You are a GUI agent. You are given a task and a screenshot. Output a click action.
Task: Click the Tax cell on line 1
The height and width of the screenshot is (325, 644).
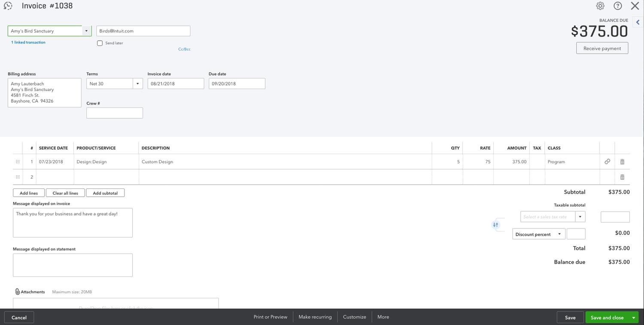click(537, 162)
